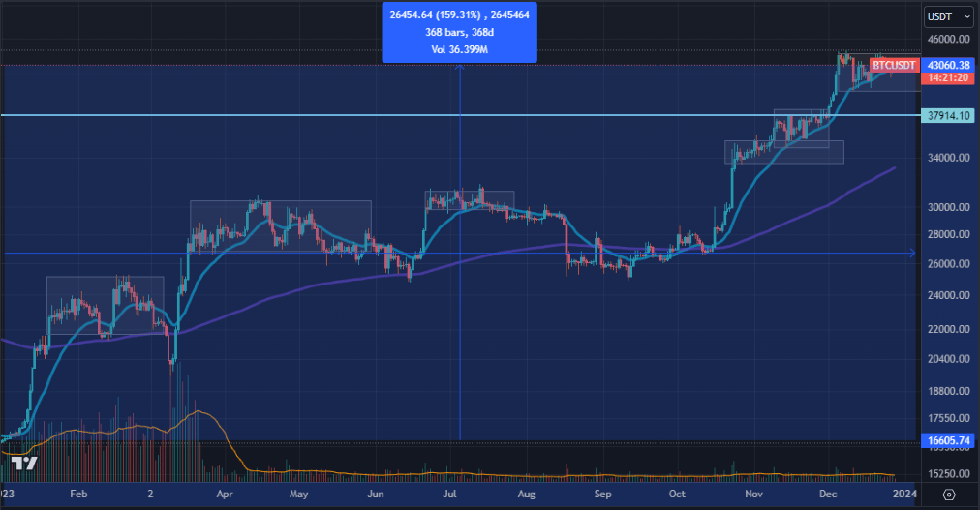The height and width of the screenshot is (510, 980).
Task: Click the 26000.00 price scale label
Action: click(x=949, y=264)
